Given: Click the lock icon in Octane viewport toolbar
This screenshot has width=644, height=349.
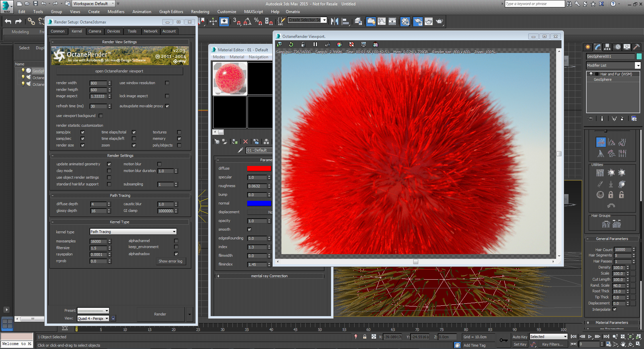Looking at the screenshot, I should pyautogui.click(x=303, y=44).
